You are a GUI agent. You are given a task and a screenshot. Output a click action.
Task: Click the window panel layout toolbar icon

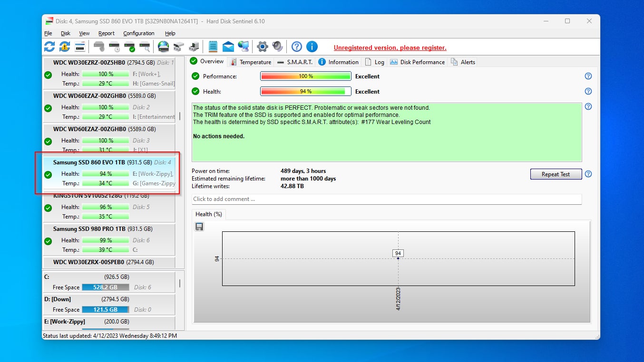pyautogui.click(x=80, y=47)
